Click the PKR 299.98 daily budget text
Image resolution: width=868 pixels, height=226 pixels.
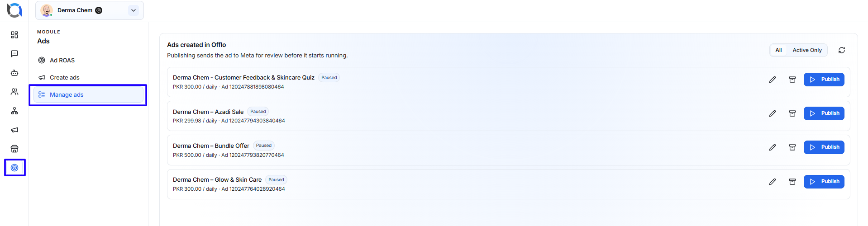195,121
